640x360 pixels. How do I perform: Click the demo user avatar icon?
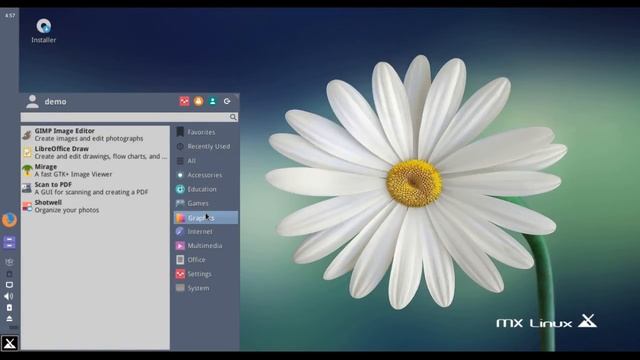tap(32, 101)
